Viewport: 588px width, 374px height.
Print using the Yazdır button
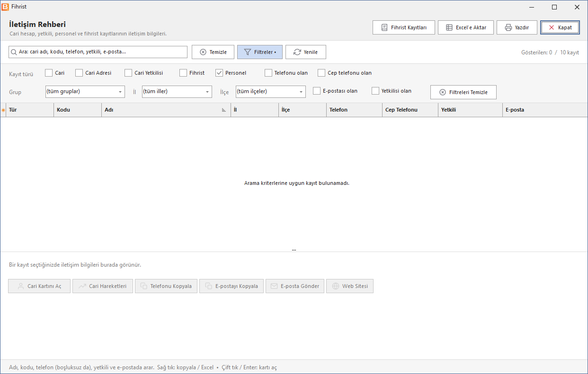pyautogui.click(x=517, y=27)
